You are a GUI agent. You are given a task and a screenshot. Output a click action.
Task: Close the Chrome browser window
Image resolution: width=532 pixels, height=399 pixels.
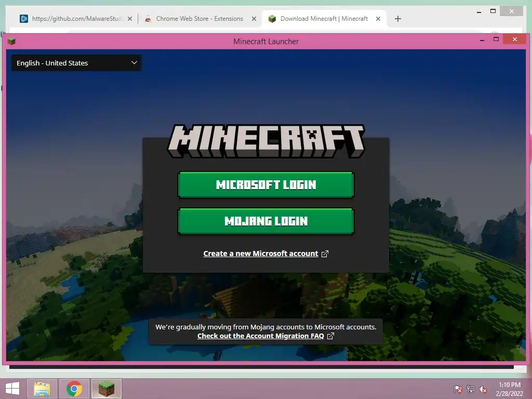(x=512, y=11)
